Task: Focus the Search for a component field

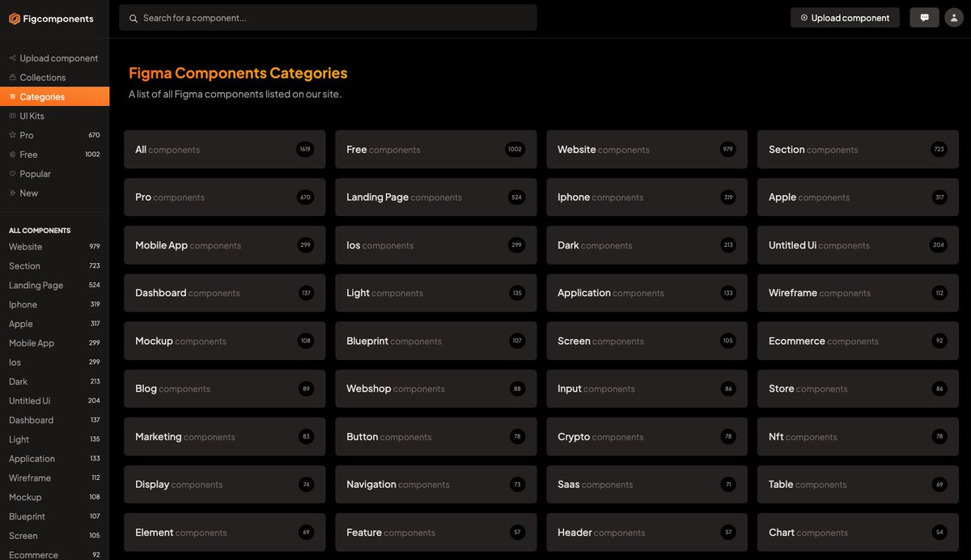Action: (x=332, y=18)
